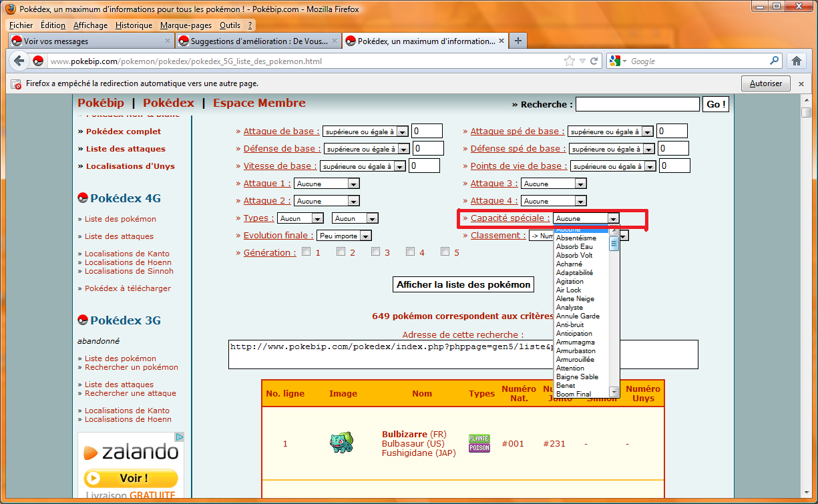Close the 'Suggestions d'amélioration' tab
The width and height of the screenshot is (818, 504).
pos(335,41)
